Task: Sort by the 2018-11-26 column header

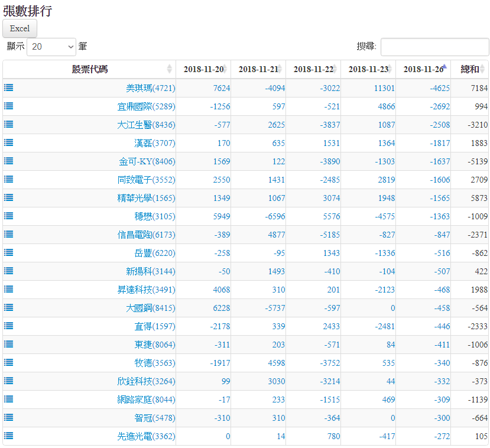Action: click(423, 69)
